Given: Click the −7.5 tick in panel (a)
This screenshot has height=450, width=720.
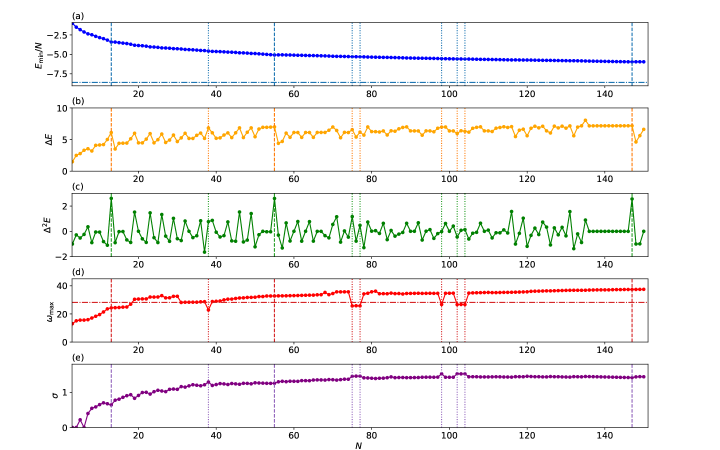Looking at the screenshot, I should tap(57, 73).
